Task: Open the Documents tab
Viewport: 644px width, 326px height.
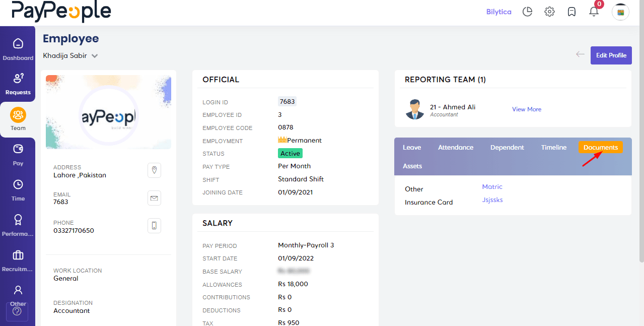Action: pos(600,147)
